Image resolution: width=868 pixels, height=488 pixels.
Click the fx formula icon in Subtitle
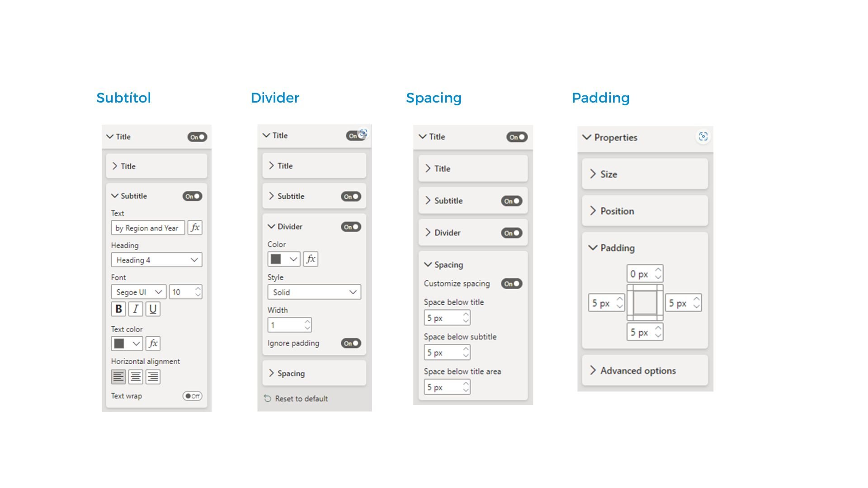[196, 227]
